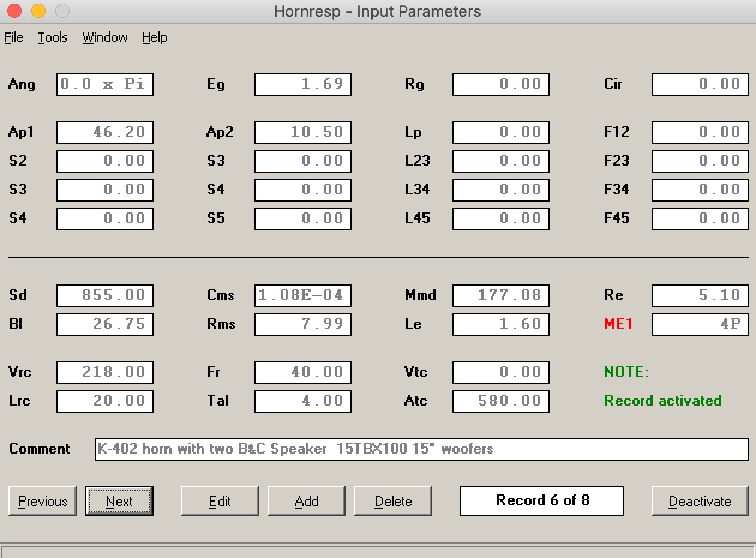Click the Vrc label
Viewport: 756px width, 558px height.
[x=20, y=372]
